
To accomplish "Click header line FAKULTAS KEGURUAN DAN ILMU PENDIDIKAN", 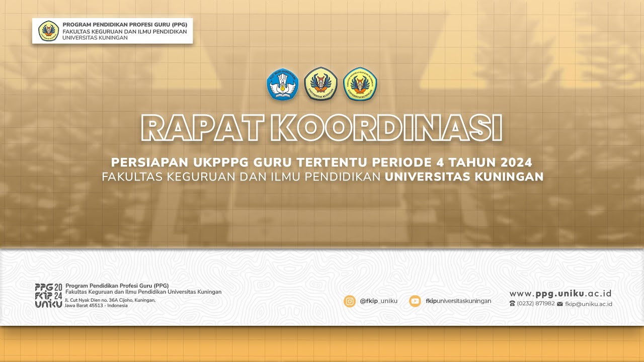I will point(125,31).
